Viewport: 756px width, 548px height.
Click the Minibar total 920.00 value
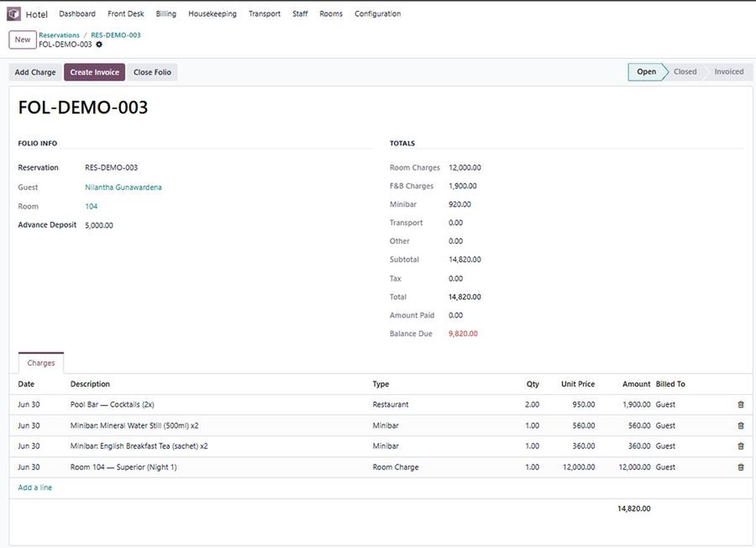460,205
